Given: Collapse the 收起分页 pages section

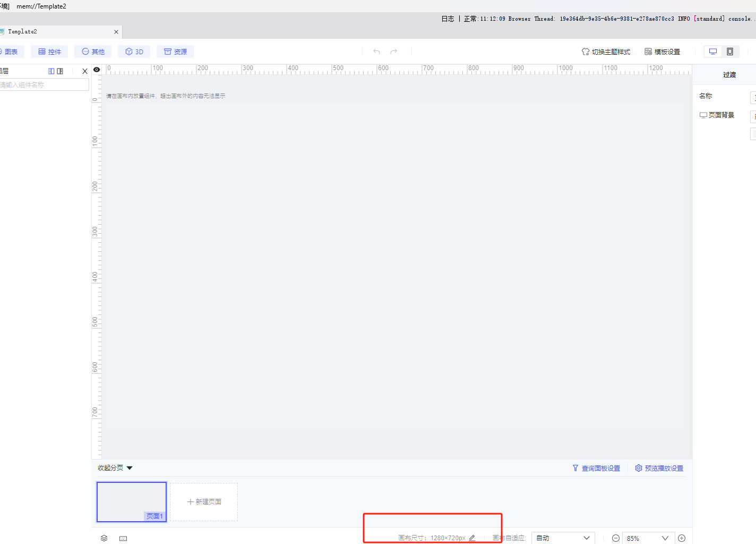Looking at the screenshot, I should pos(115,468).
